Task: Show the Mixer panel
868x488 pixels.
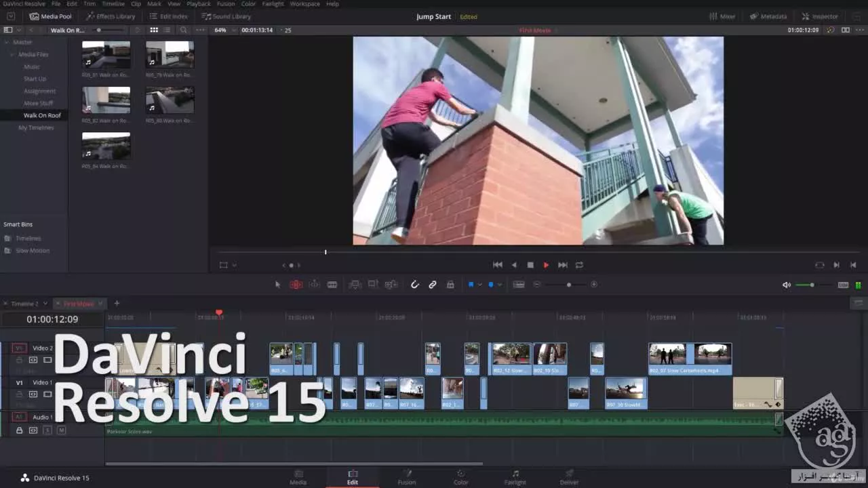Action: click(x=722, y=16)
